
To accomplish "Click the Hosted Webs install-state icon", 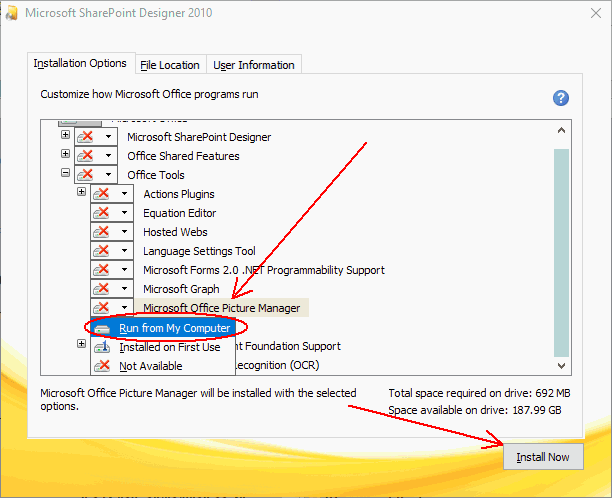I will point(101,232).
